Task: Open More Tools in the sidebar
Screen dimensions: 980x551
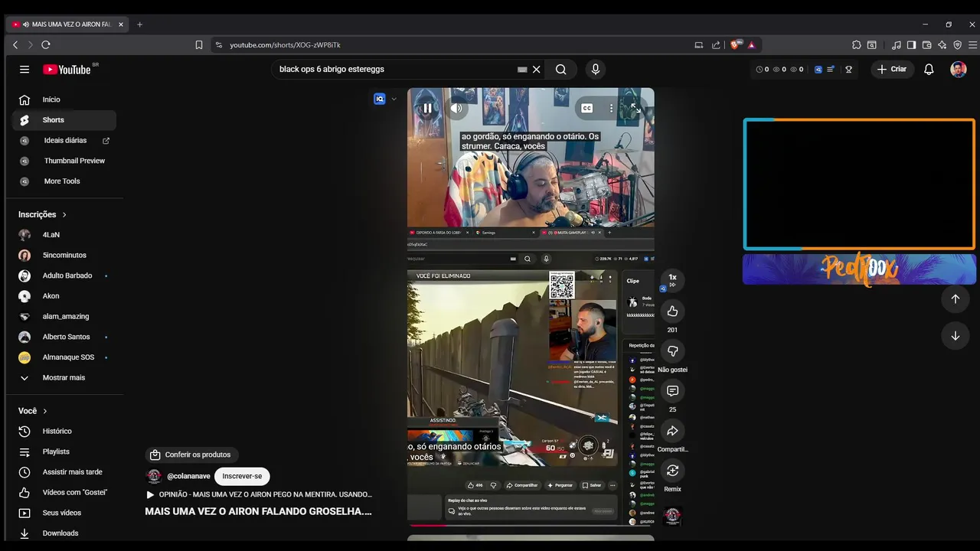Action: (64, 181)
